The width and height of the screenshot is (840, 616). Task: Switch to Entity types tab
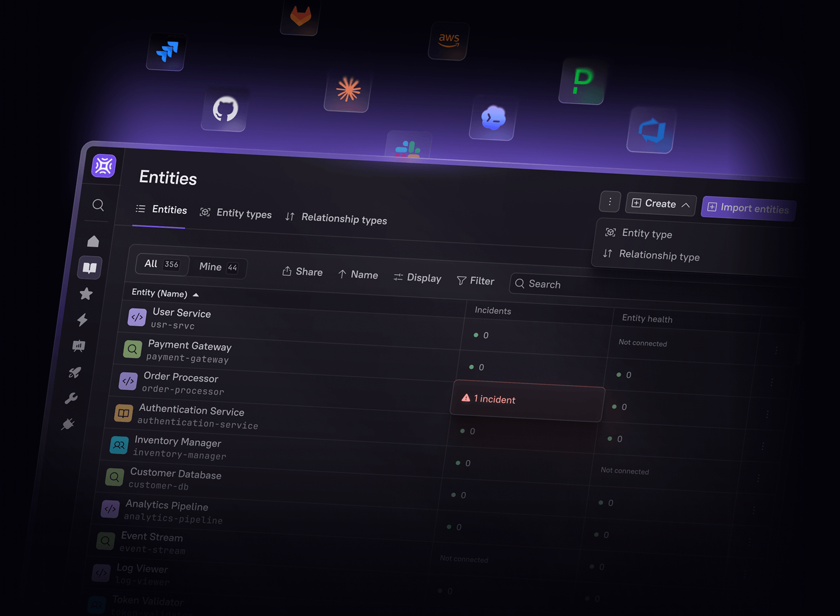[x=236, y=213]
